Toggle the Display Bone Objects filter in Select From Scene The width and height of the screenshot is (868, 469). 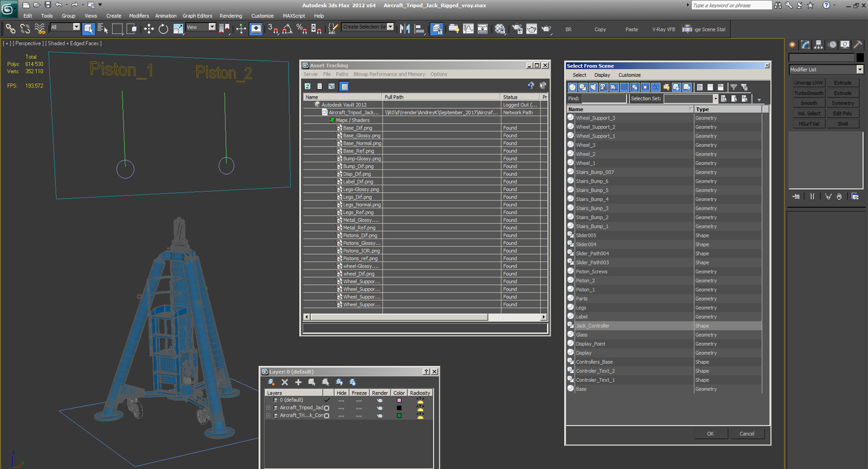coord(656,87)
